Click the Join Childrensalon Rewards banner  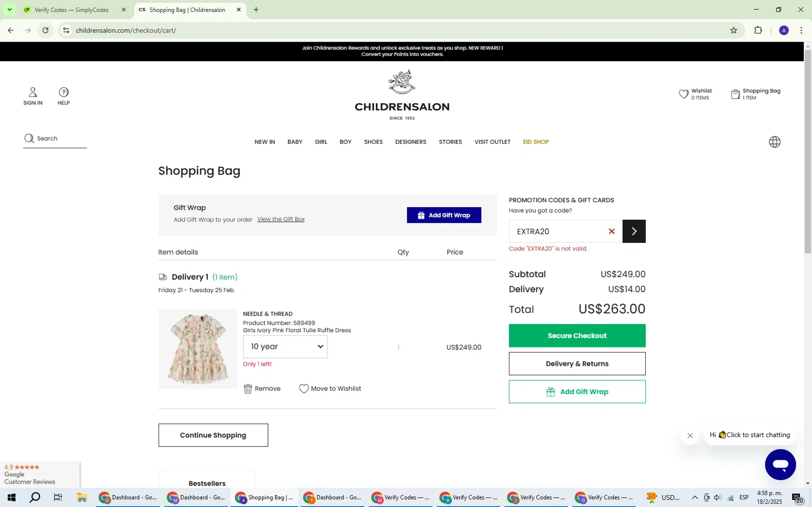click(x=402, y=51)
